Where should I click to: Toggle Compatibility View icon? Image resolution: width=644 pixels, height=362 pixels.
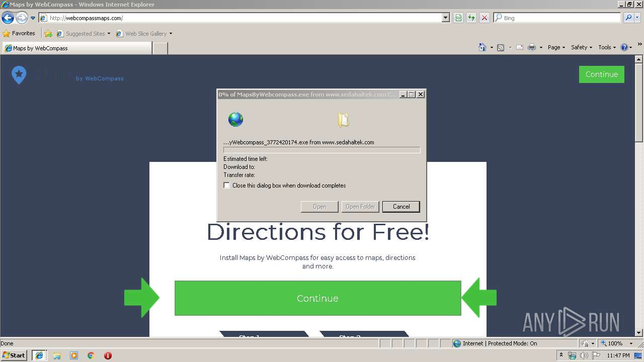click(458, 18)
